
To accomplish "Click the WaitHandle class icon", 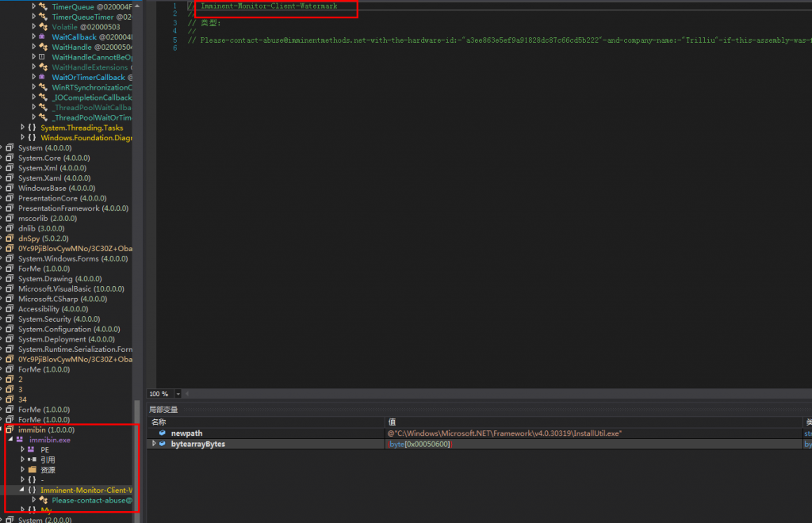I will pyautogui.click(x=44, y=47).
